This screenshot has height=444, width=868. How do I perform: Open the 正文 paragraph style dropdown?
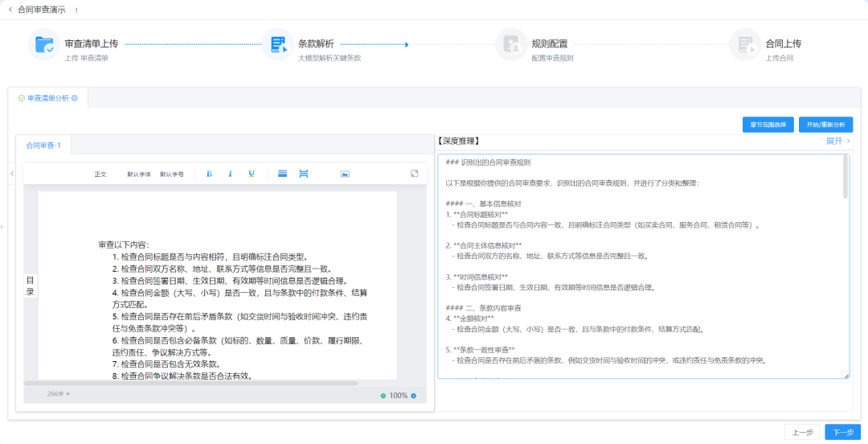(100, 174)
